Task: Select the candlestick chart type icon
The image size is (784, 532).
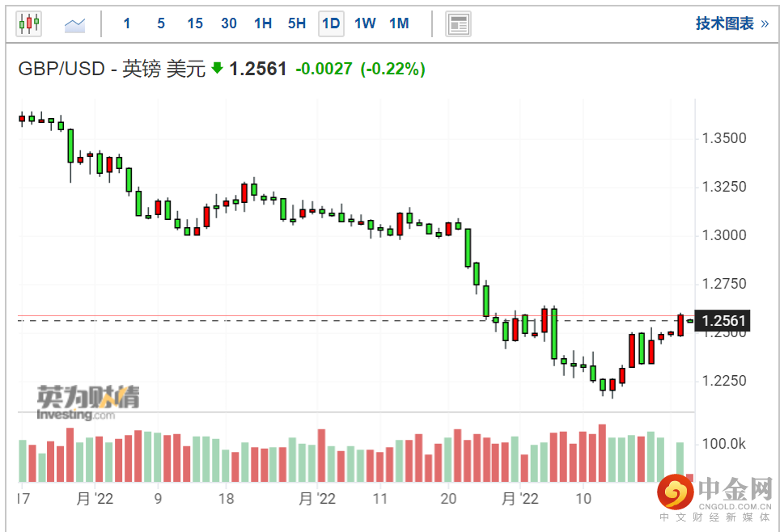Action: [x=28, y=23]
